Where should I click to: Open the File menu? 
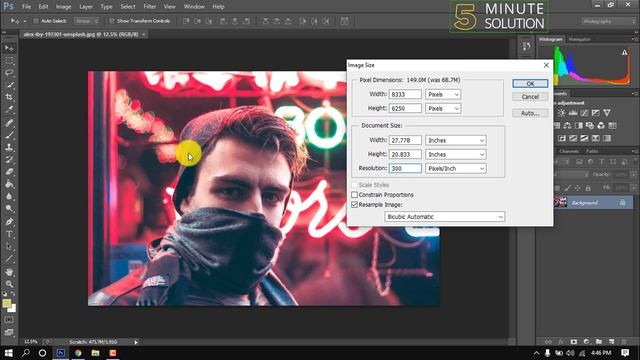(27, 7)
